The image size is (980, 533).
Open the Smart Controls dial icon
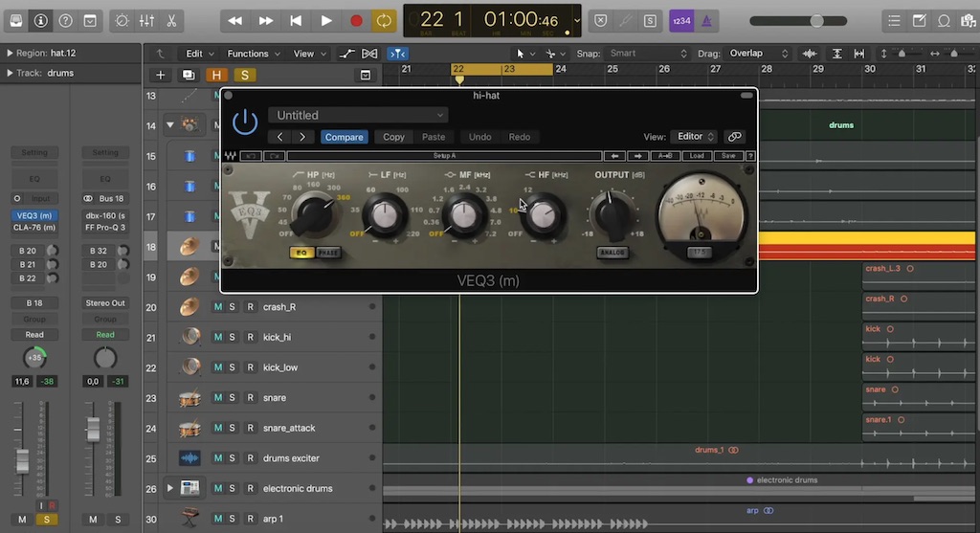point(122,21)
